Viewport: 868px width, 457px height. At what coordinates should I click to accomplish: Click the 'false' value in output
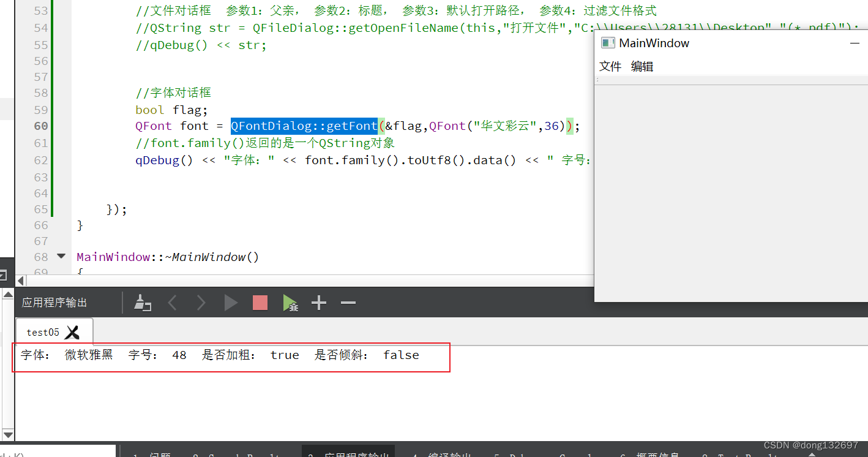[x=401, y=355]
